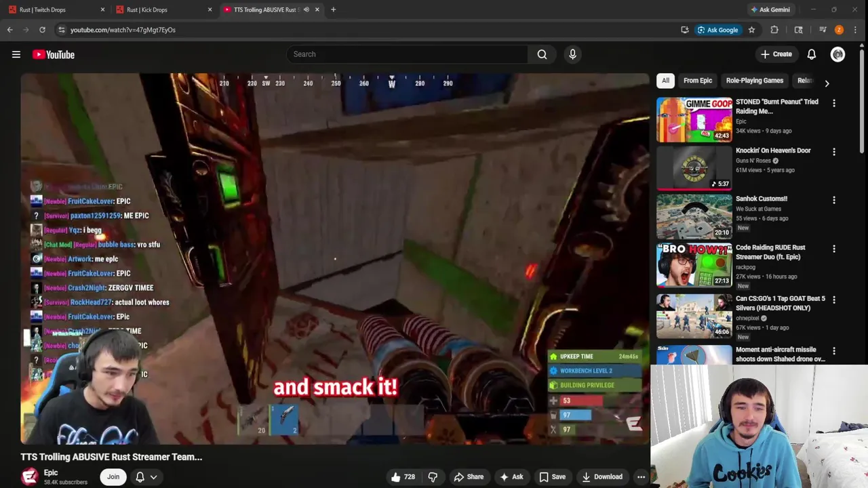Open options for STONED Burnt Peanut video

834,103
